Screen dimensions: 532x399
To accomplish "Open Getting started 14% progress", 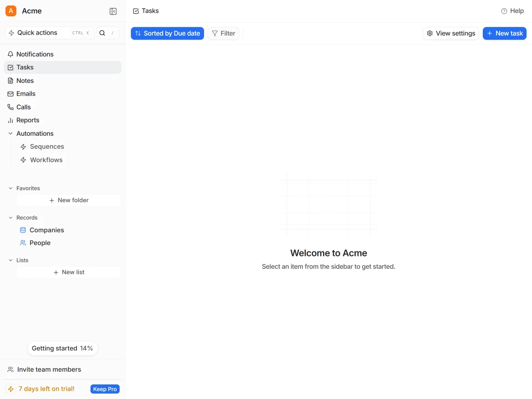I will coord(62,348).
